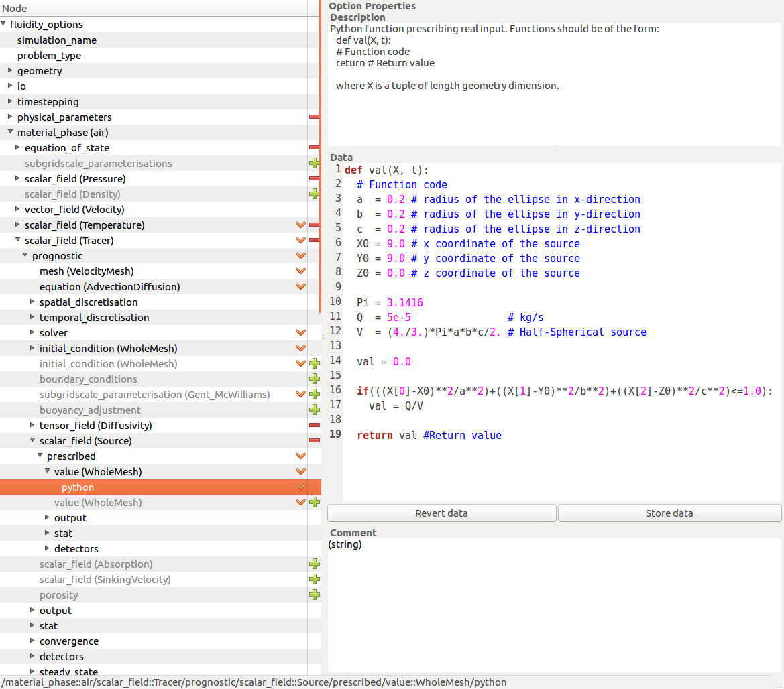Add scalar_field (Absorption) with plus icon
Viewport: 784px width, 689px height.
pyautogui.click(x=314, y=564)
